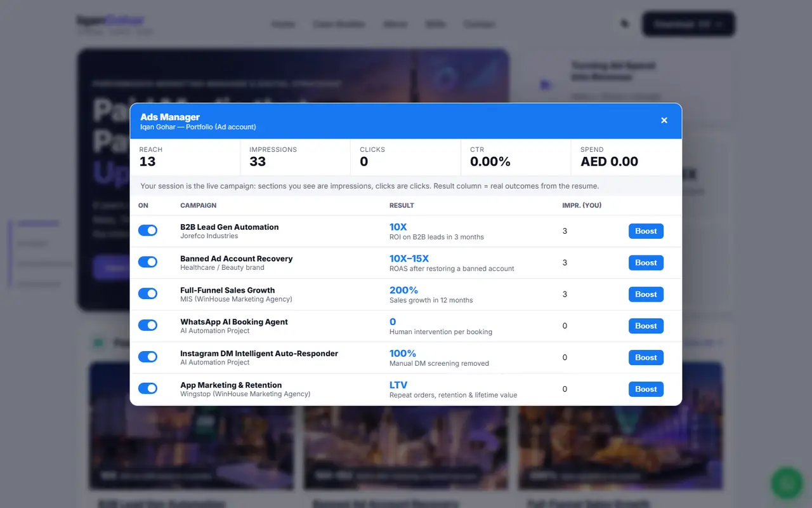Click the Instagram DM Intelligent Auto-Responder name
Screen dimensions: 812x508
point(259,354)
